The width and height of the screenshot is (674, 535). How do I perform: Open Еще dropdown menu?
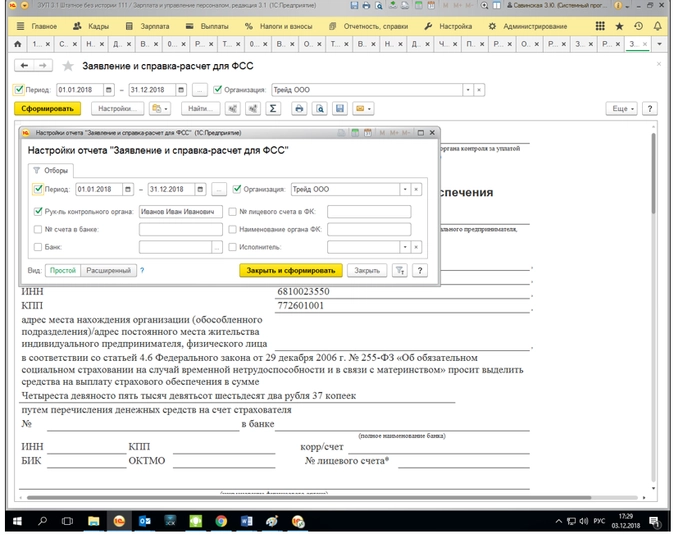pyautogui.click(x=621, y=109)
